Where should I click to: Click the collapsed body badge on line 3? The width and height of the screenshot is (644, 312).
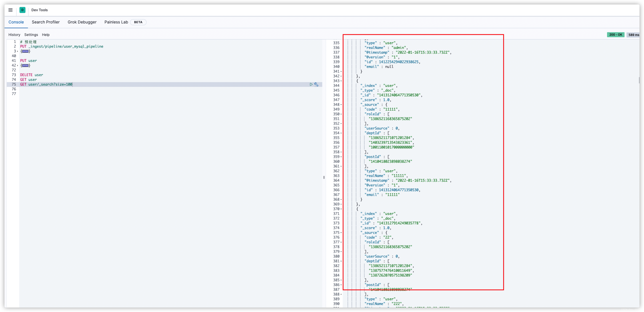(x=25, y=51)
